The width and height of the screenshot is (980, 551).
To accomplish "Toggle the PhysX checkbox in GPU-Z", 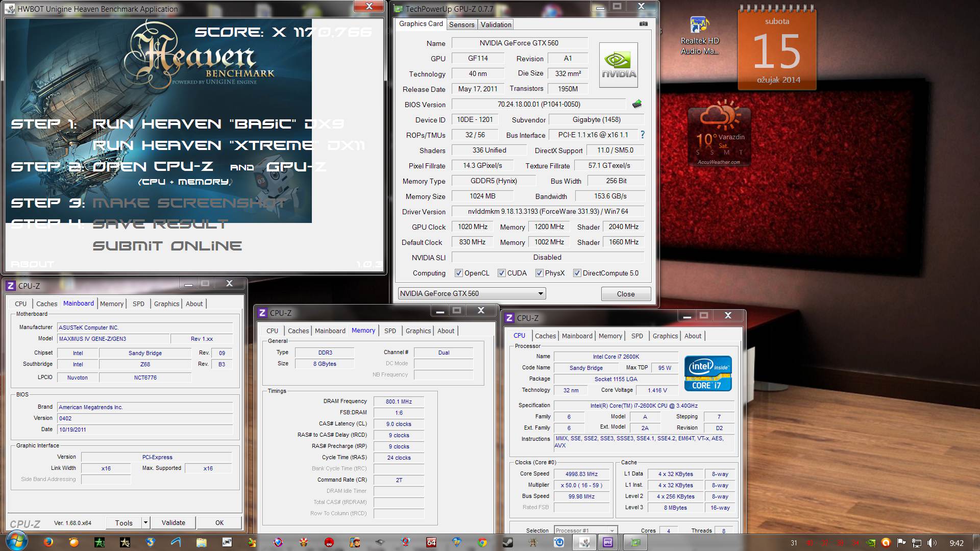I will tap(539, 273).
